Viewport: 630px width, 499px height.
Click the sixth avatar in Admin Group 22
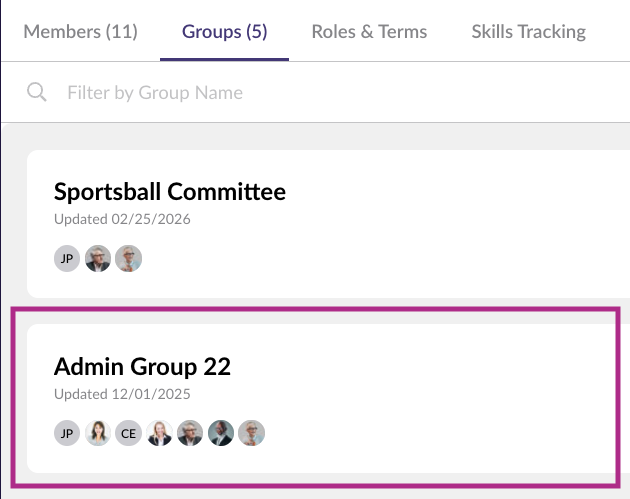tap(221, 433)
